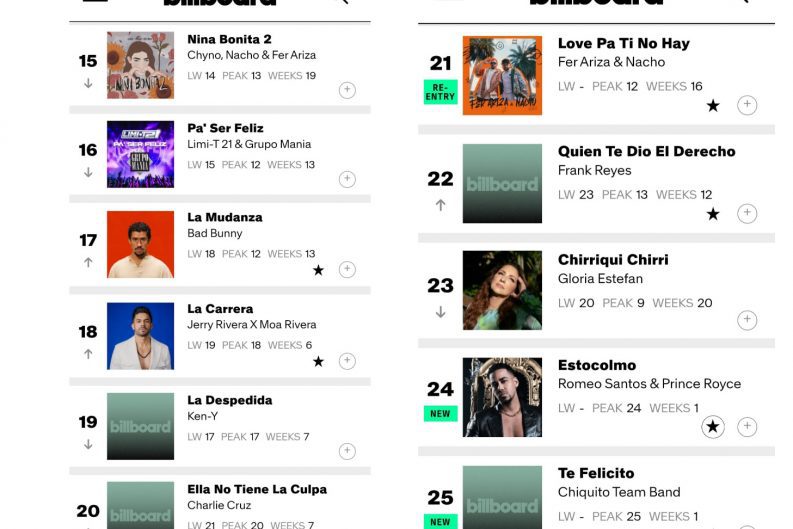Open the Bad Bunny La Mudanza cover art
The width and height of the screenshot is (793, 529).
coord(140,244)
